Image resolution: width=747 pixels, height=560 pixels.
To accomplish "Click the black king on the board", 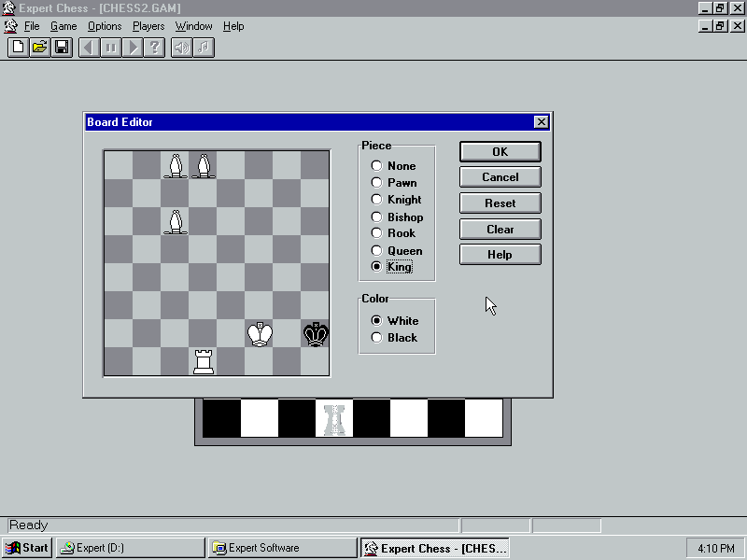I will coord(316,334).
